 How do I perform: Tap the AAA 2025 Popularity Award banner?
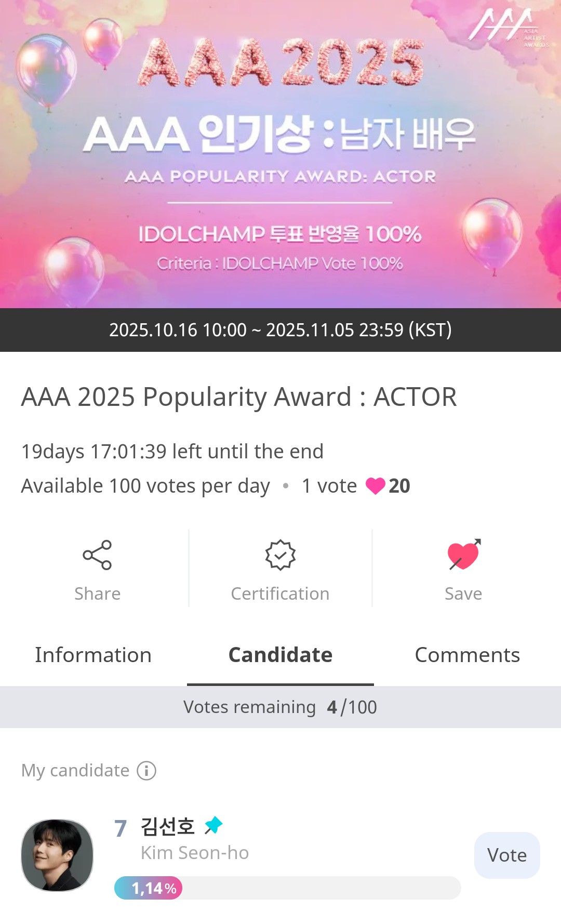coord(280,154)
